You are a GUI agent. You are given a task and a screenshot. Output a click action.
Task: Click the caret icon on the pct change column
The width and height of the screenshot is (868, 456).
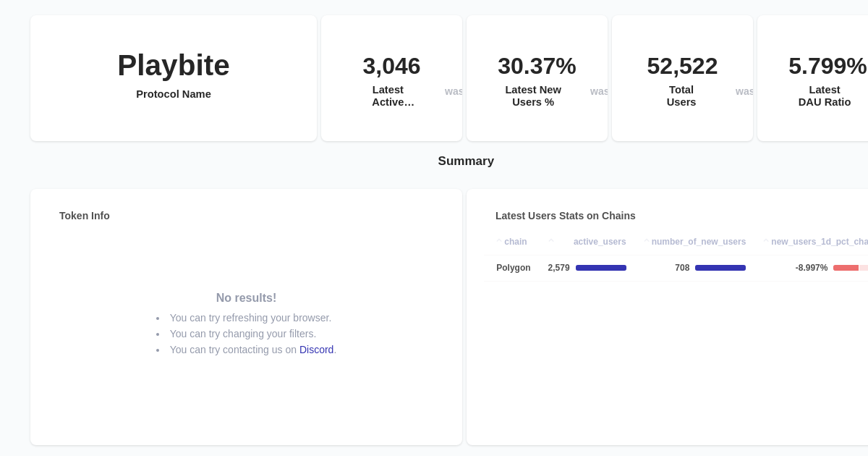[766, 241]
